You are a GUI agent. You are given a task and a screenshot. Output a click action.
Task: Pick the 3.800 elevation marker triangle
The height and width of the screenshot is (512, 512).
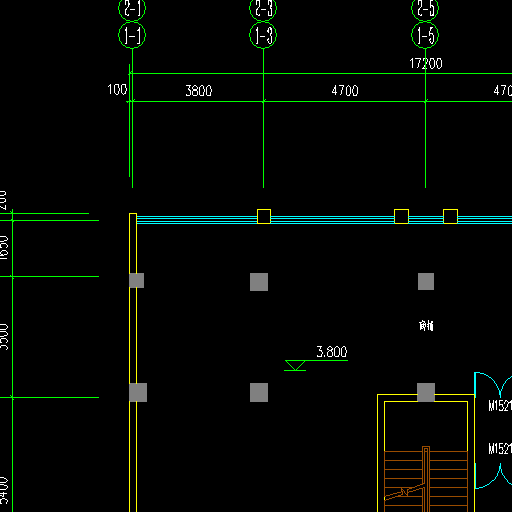pos(295,365)
